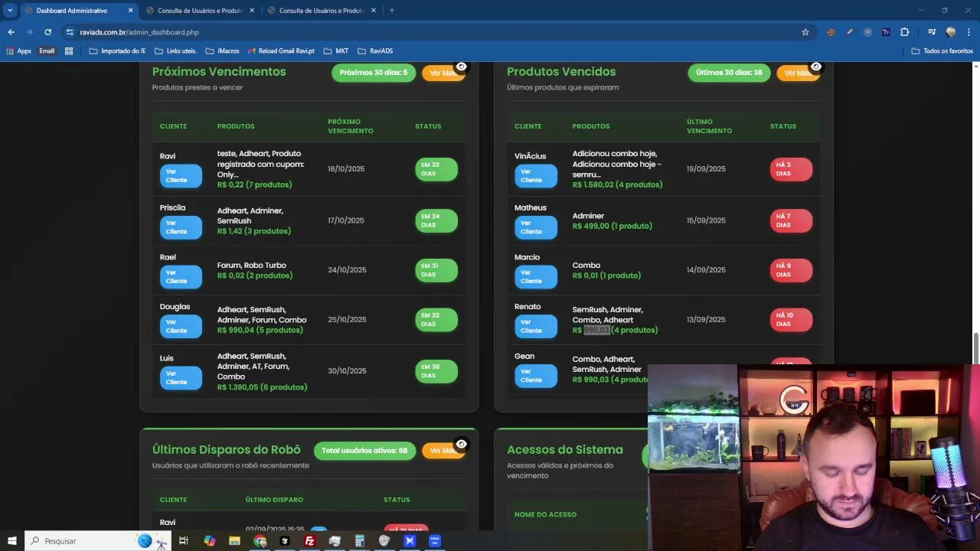The image size is (980, 551).
Task: Click the site info icon in address bar
Action: (x=70, y=32)
